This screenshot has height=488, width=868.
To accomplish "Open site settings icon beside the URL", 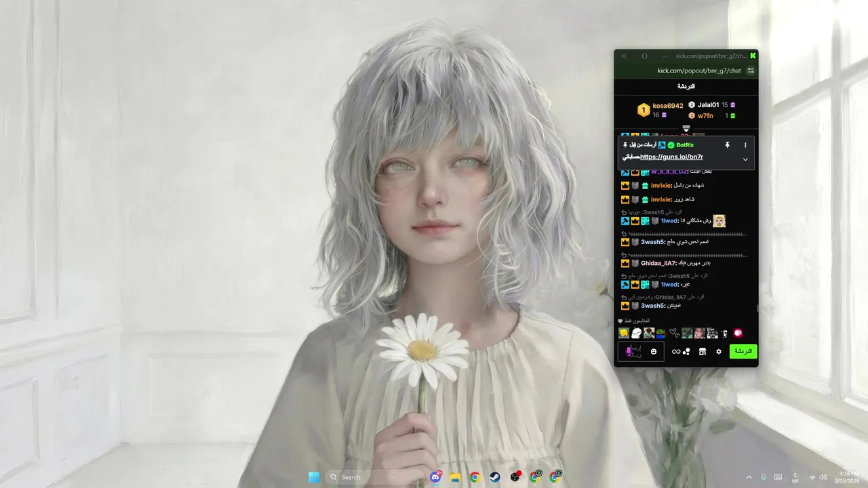I will point(751,70).
